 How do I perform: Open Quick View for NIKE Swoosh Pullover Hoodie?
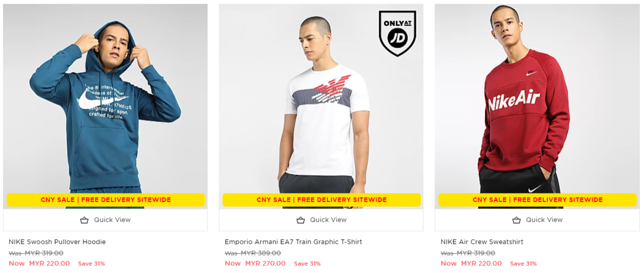(x=105, y=220)
